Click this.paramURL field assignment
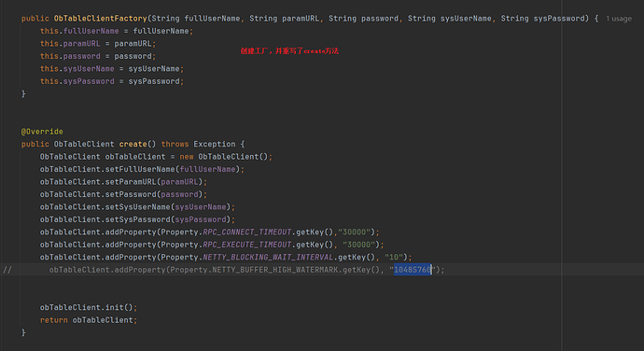Image resolution: width=644 pixels, height=351 pixels. tap(98, 44)
